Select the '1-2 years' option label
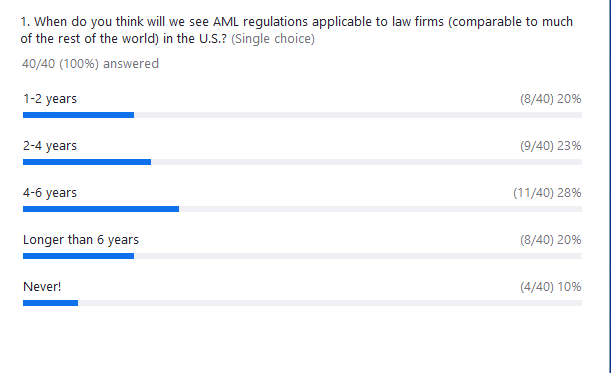This screenshot has width=611, height=373. 50,99
